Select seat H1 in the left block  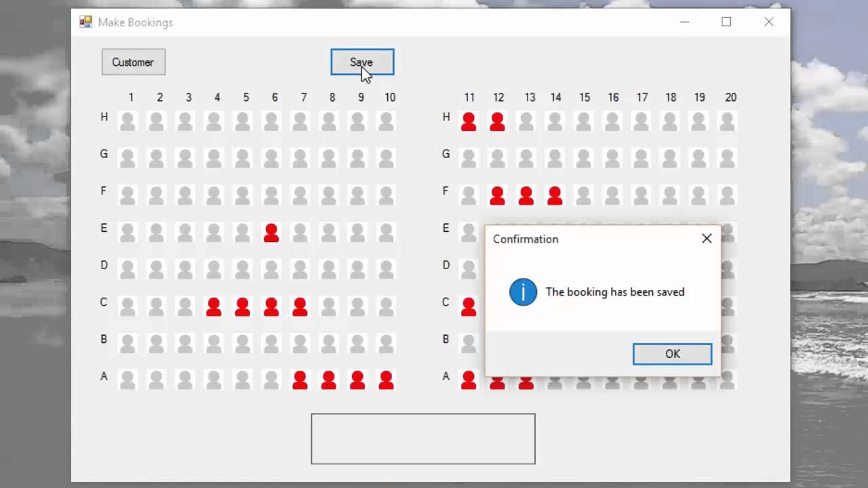point(128,121)
